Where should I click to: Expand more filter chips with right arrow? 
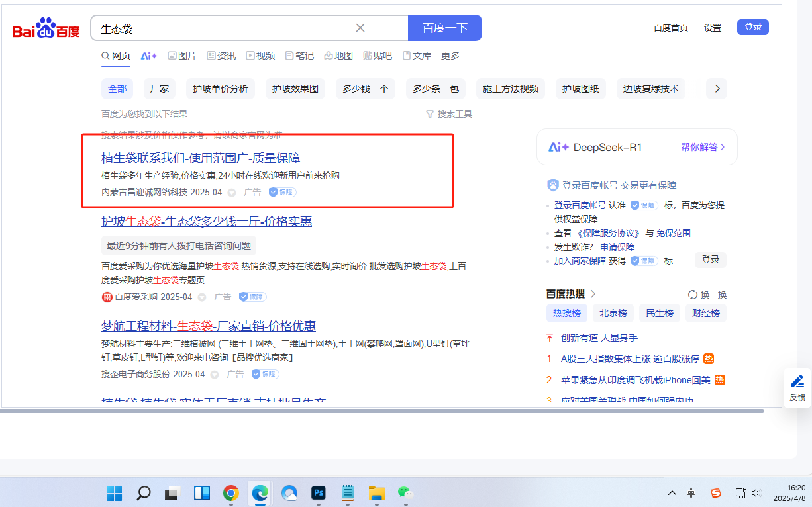pyautogui.click(x=717, y=89)
